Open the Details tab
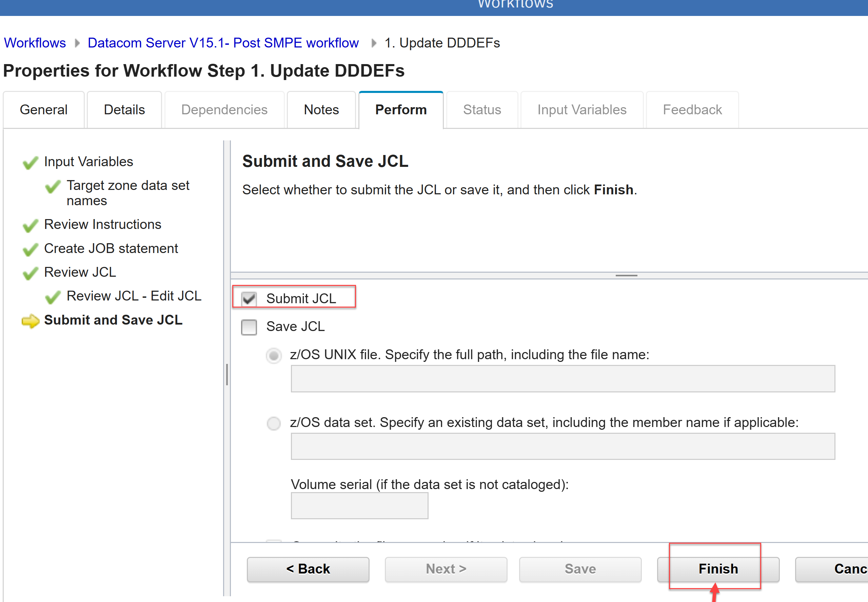Viewport: 868px width, 602px height. [x=124, y=110]
